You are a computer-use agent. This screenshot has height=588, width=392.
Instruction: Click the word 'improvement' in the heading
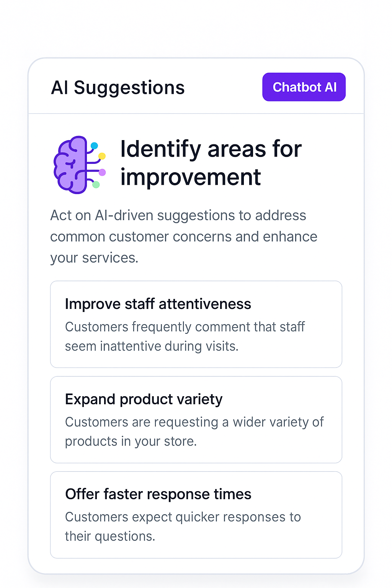tap(191, 177)
